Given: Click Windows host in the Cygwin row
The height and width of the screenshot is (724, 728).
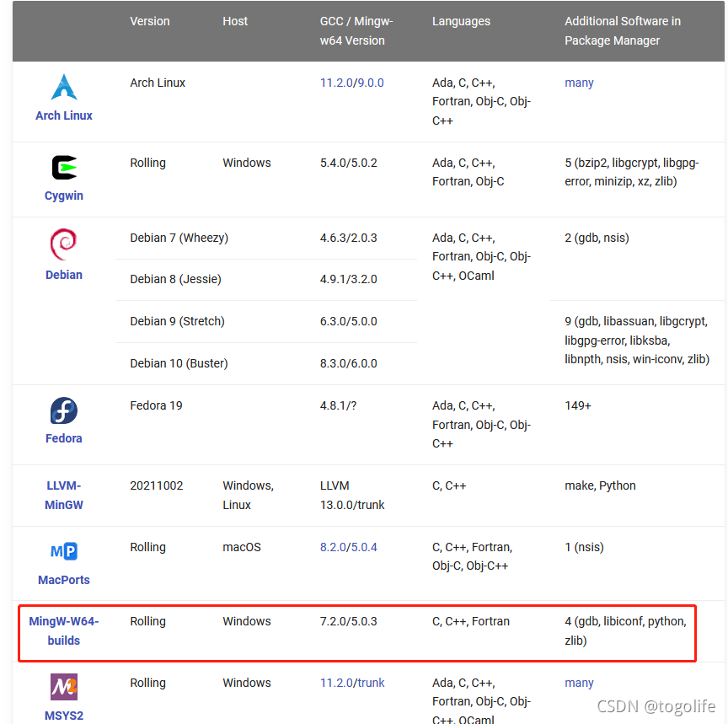Looking at the screenshot, I should click(247, 163).
